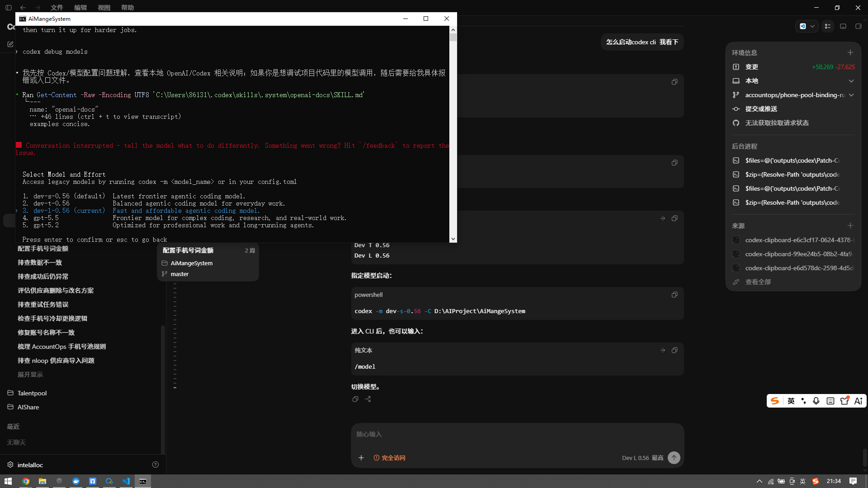
Task: Open the 变更 changes entry
Action: point(793,67)
